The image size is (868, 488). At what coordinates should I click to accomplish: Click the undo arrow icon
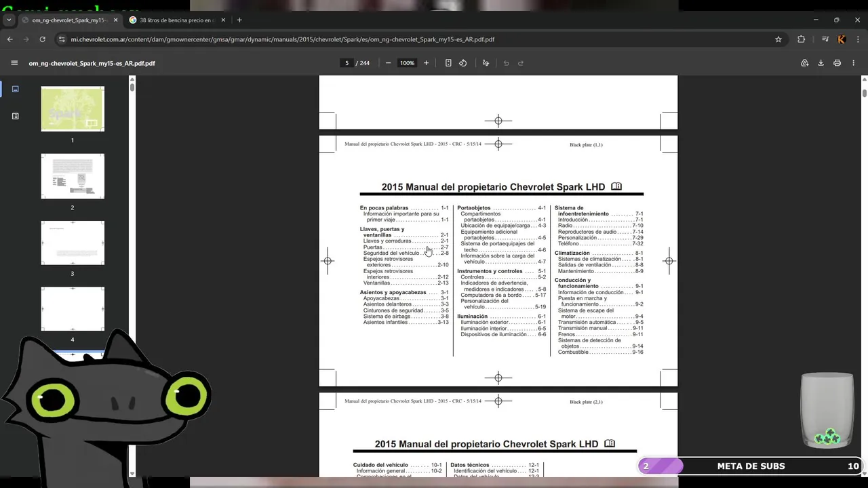(x=506, y=63)
